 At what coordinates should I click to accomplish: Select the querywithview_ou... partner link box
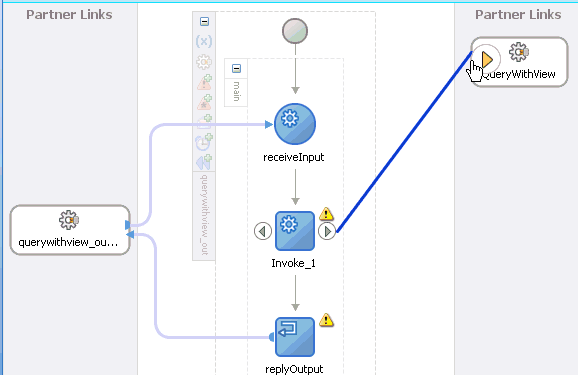70,230
